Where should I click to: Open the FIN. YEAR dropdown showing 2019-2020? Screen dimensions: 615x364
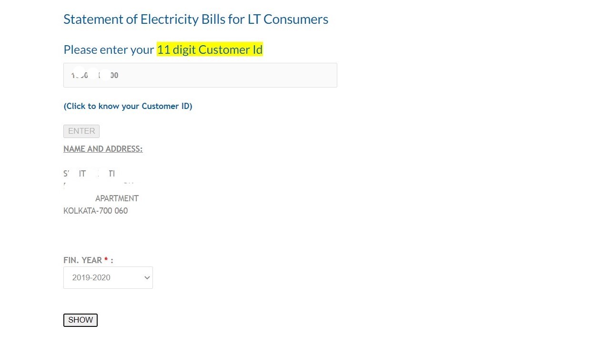(x=108, y=277)
